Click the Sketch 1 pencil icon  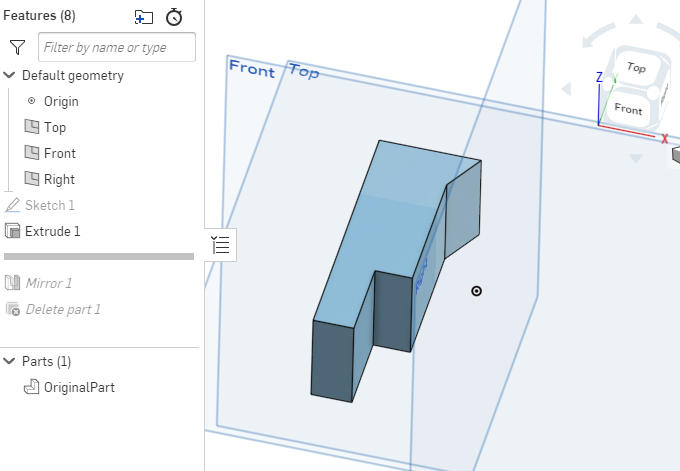click(x=13, y=205)
